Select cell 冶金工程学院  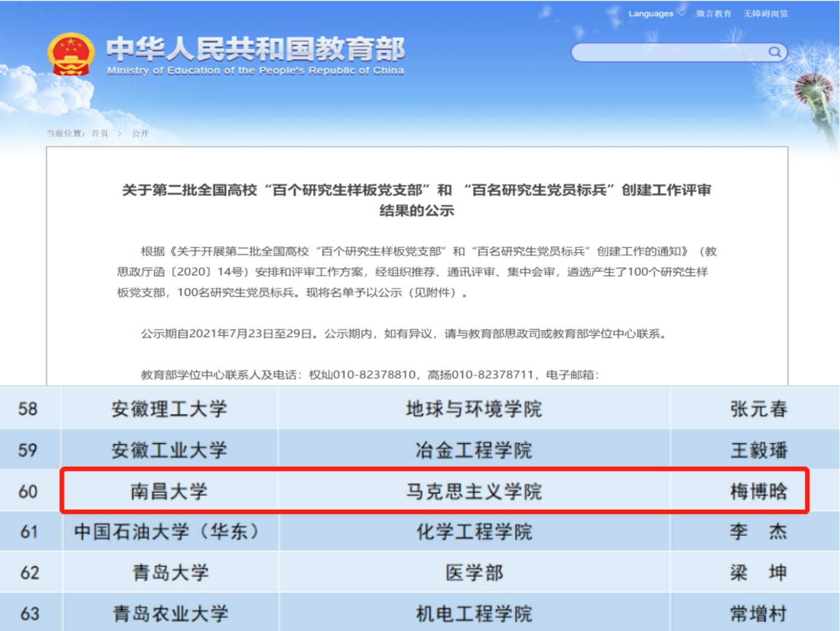[474, 450]
